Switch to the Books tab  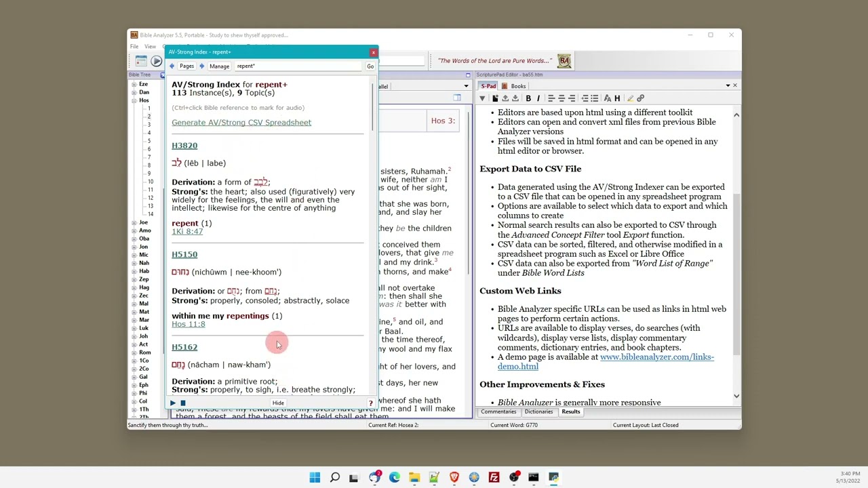pos(515,86)
